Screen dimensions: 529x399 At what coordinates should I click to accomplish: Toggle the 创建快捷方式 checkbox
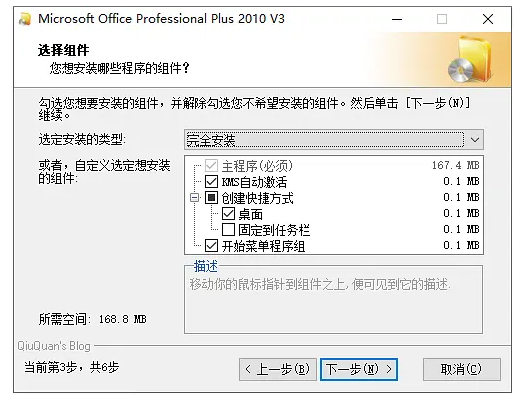[x=212, y=198]
